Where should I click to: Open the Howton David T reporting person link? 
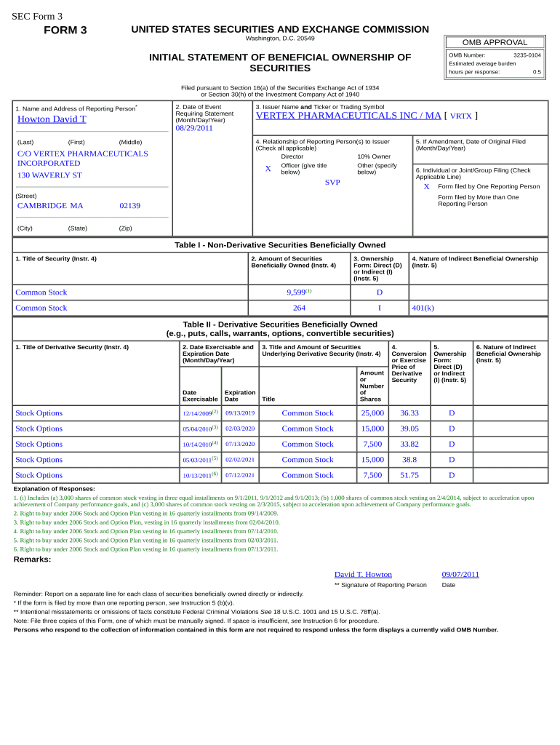point(52,119)
